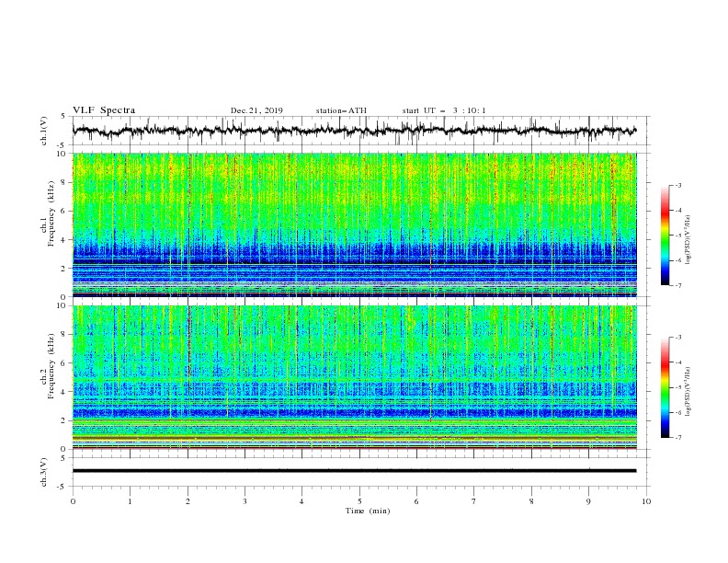
Task: Click the ch.2 color bar log(PSD) label
Action: [688, 392]
